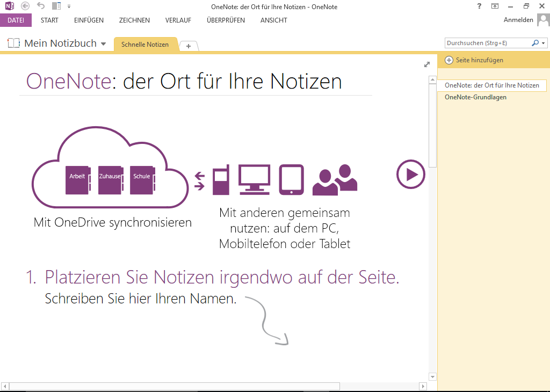This screenshot has height=392, width=550.
Task: Play the embedded OneNote intro video
Action: (410, 174)
